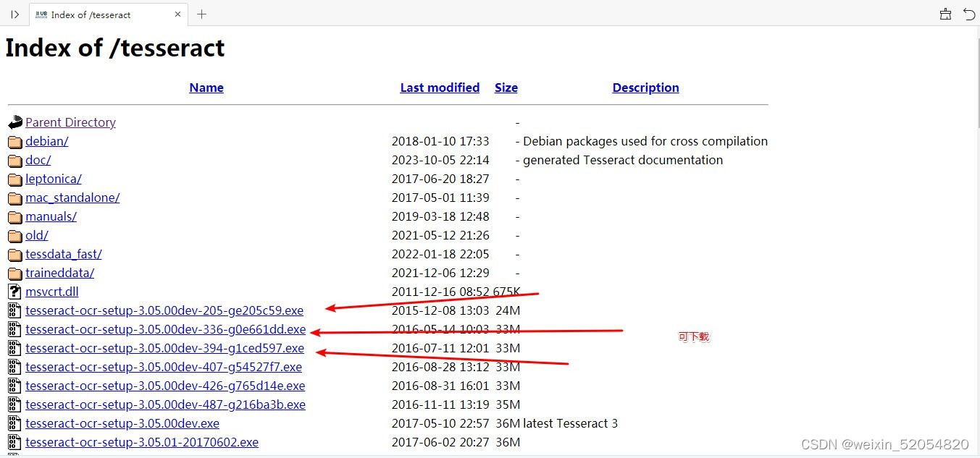Click the folder icon beside doc/

pyautogui.click(x=15, y=160)
